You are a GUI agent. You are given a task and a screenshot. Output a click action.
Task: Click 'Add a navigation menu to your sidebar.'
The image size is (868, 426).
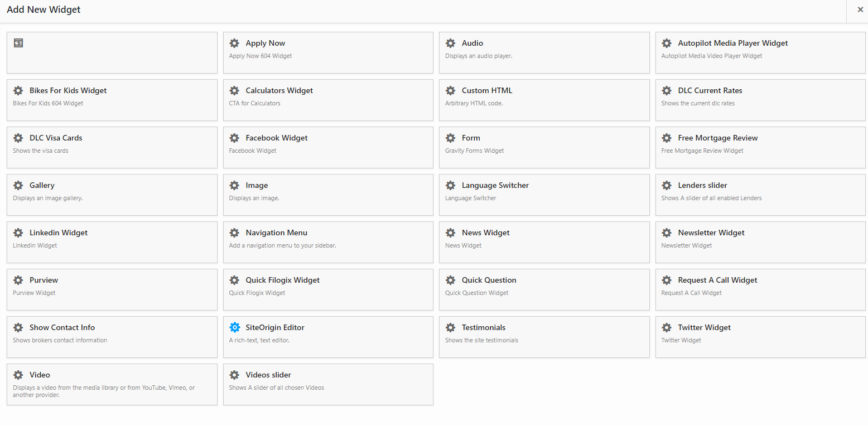(283, 245)
